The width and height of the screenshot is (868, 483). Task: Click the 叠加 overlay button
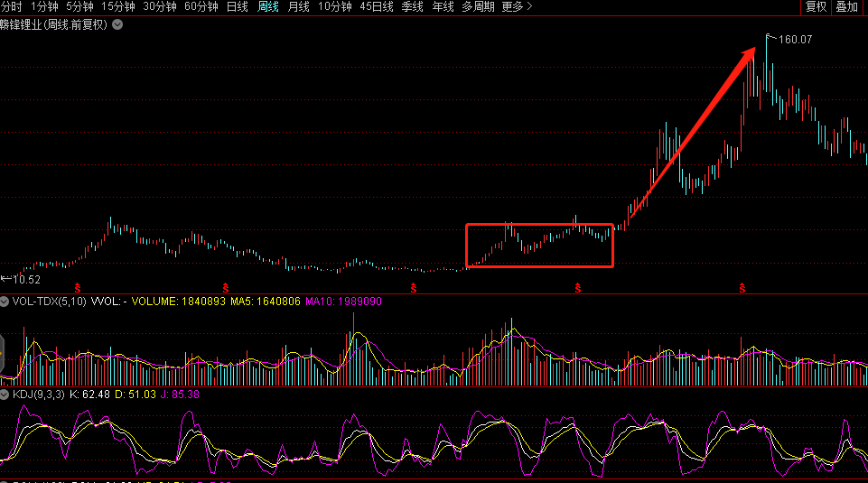(847, 6)
